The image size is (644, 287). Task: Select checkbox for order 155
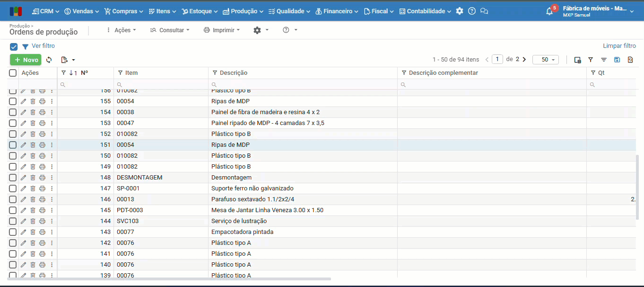point(13,101)
